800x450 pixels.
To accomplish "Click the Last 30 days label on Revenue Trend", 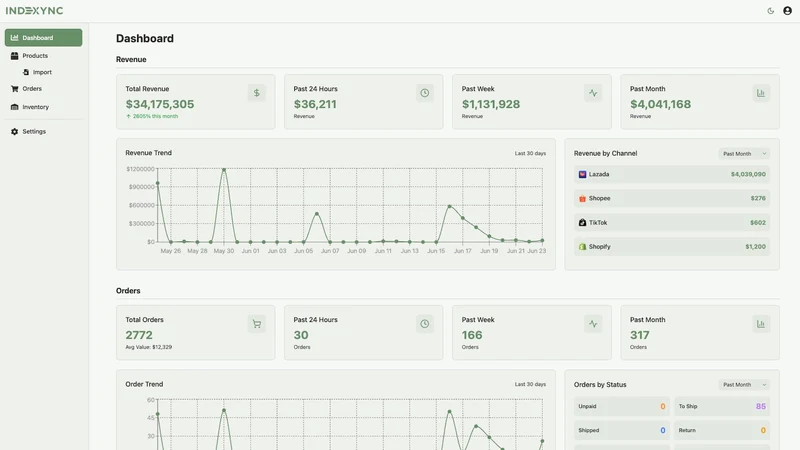I will click(x=530, y=153).
